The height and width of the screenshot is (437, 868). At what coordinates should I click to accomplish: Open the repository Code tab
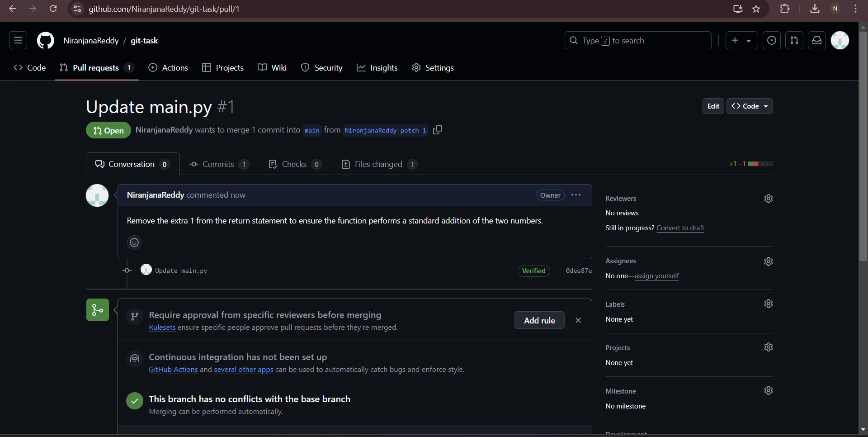(30, 67)
